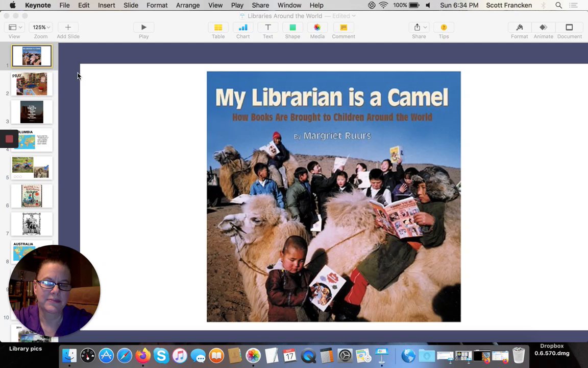
Task: Start the slideshow with the Play button
Action: pyautogui.click(x=143, y=28)
